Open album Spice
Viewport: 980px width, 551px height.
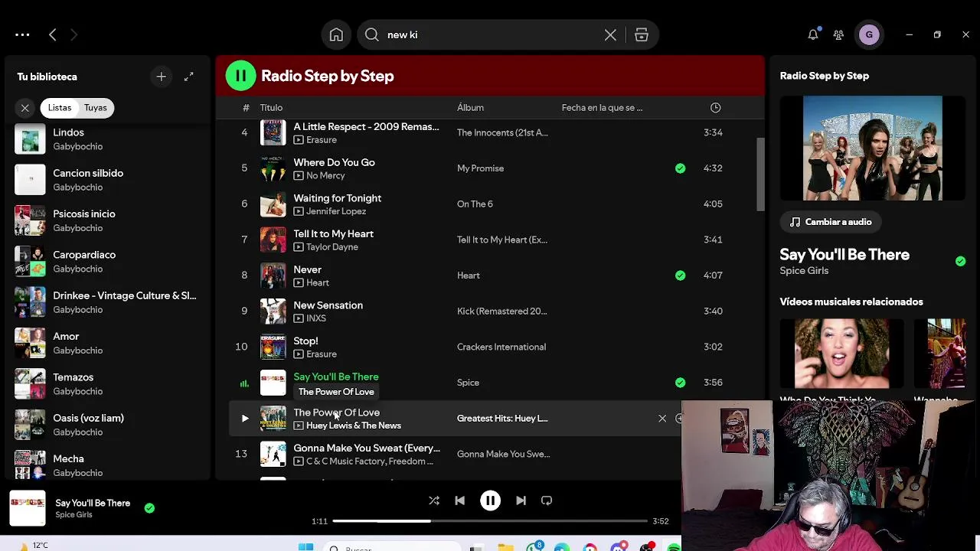coord(468,383)
